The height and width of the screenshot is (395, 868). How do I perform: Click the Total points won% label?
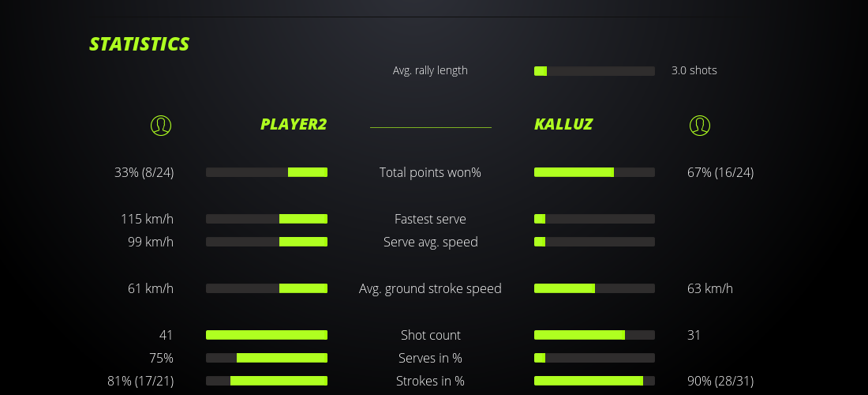(x=430, y=172)
